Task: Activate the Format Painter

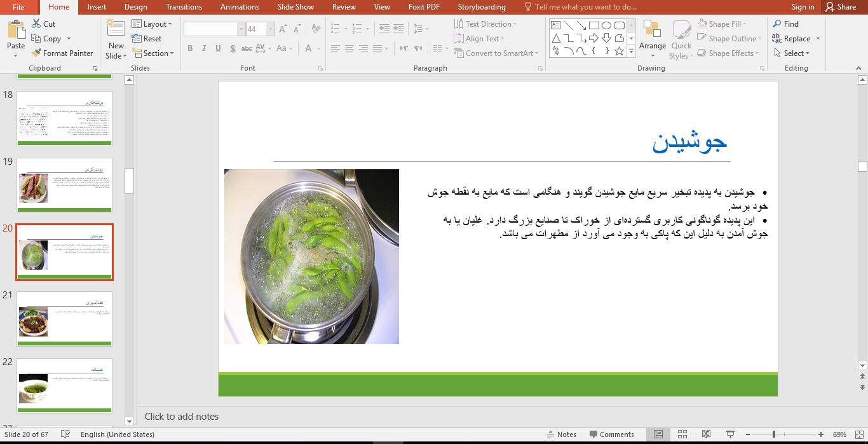Action: [x=62, y=53]
